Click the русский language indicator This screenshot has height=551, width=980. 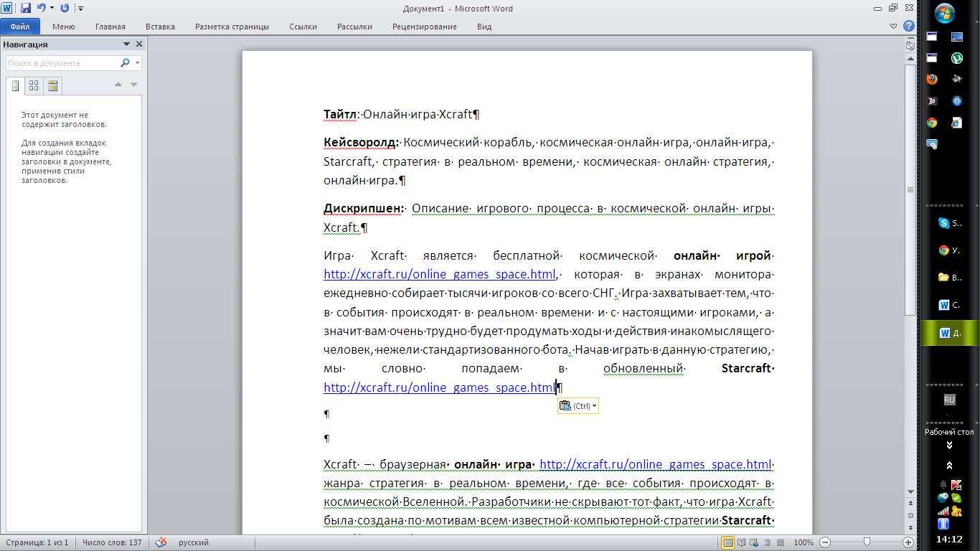pos(193,542)
